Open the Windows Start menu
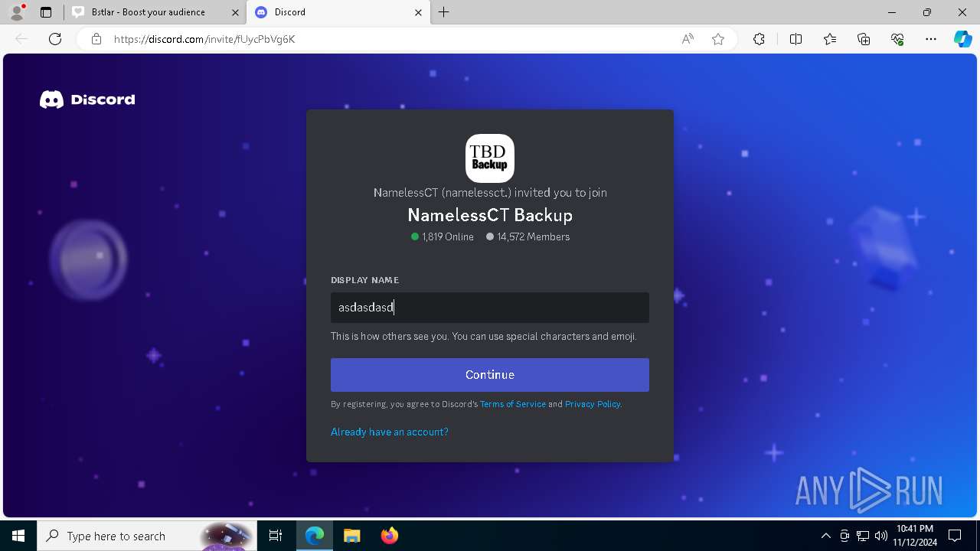Screen dimensions: 980x551 pyautogui.click(x=18, y=536)
